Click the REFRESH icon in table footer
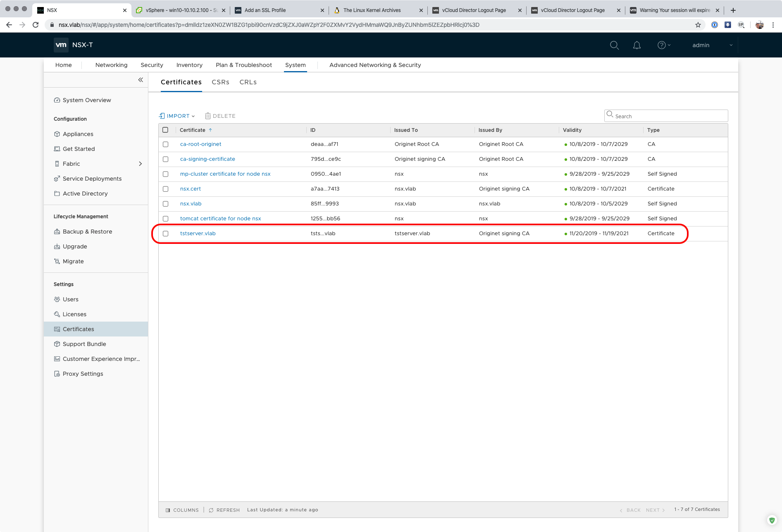This screenshot has height=532, width=782. click(x=211, y=510)
